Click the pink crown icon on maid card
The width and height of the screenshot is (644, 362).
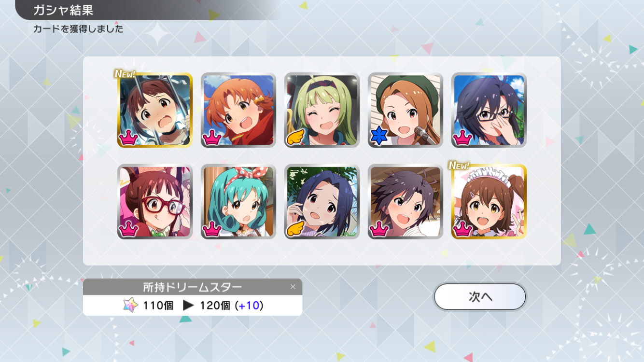(462, 229)
